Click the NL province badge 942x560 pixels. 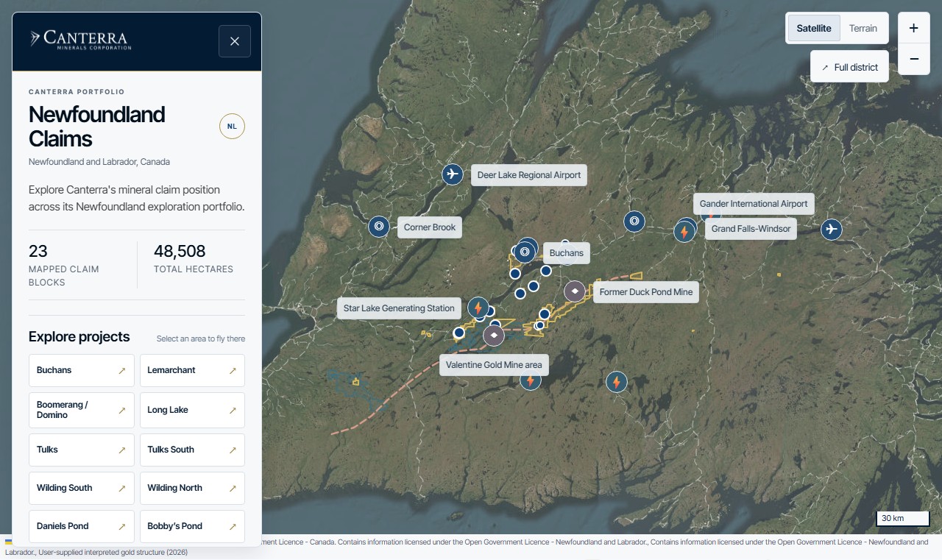[x=232, y=126]
